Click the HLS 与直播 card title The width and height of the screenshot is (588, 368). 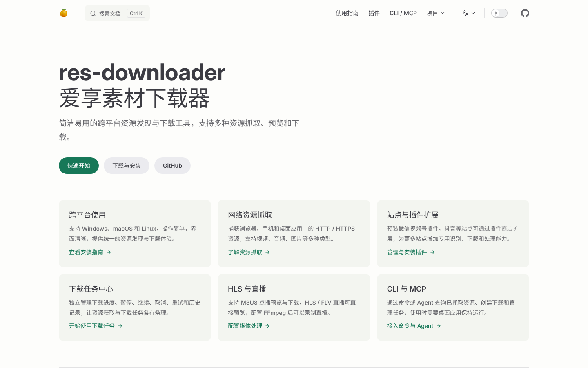[247, 289]
